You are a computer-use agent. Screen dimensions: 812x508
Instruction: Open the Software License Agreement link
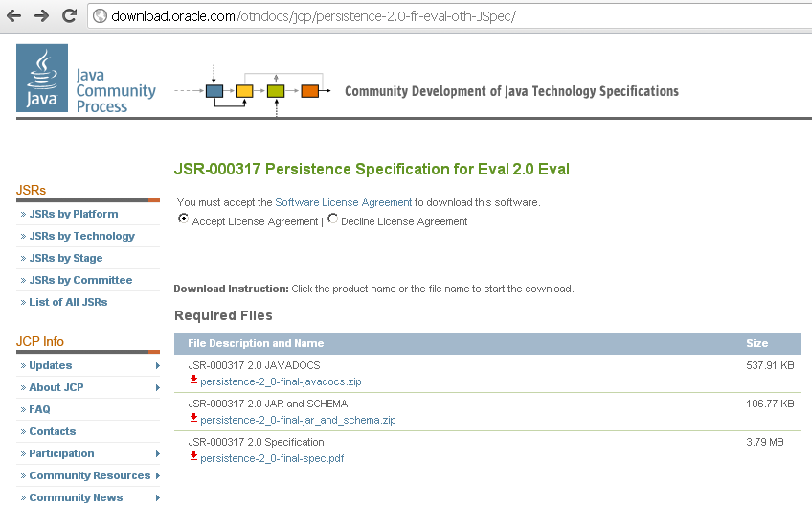click(x=343, y=202)
